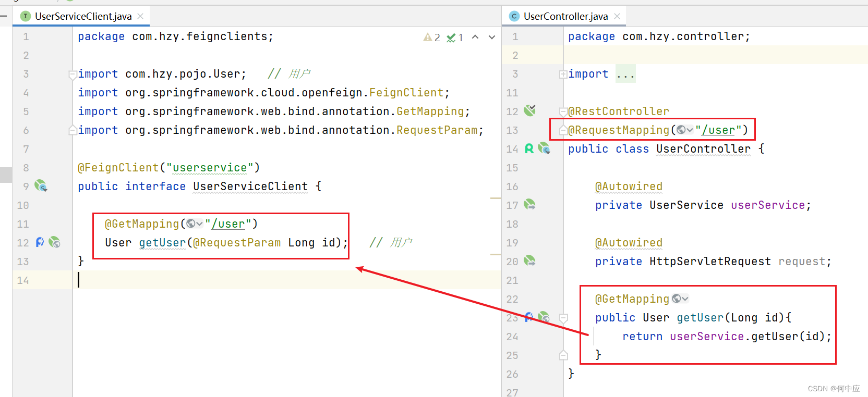Click line number 2 in right editor gutter
Screen dimensions: 868x397
click(515, 55)
